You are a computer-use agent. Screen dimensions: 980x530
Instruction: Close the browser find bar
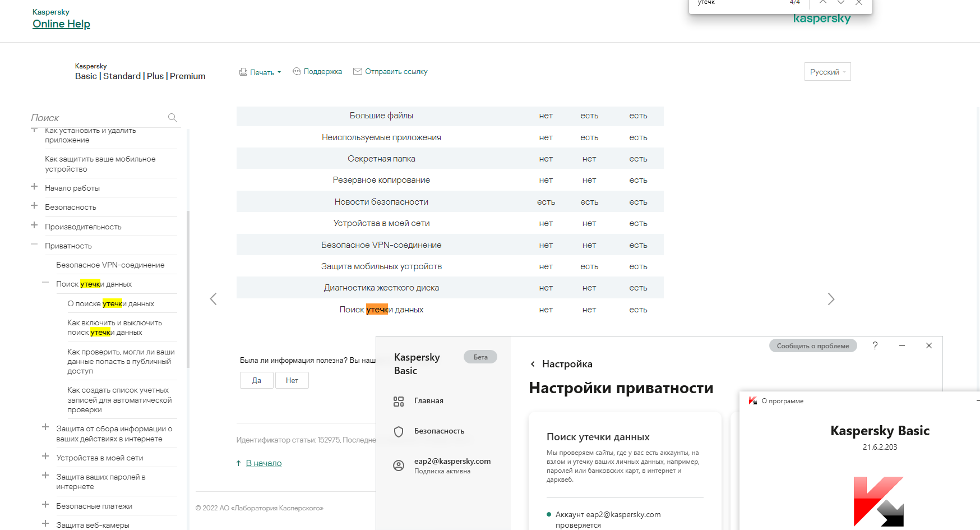(859, 2)
